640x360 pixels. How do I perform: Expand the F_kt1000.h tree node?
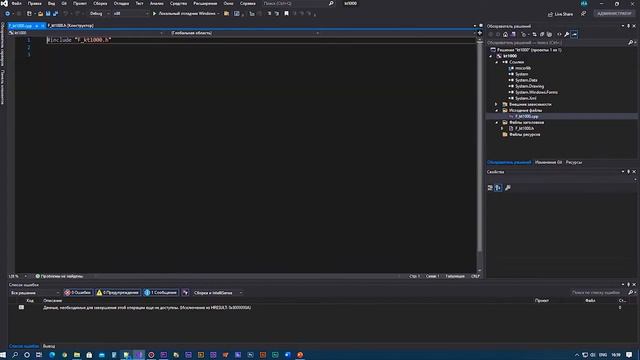pyautogui.click(x=503, y=128)
